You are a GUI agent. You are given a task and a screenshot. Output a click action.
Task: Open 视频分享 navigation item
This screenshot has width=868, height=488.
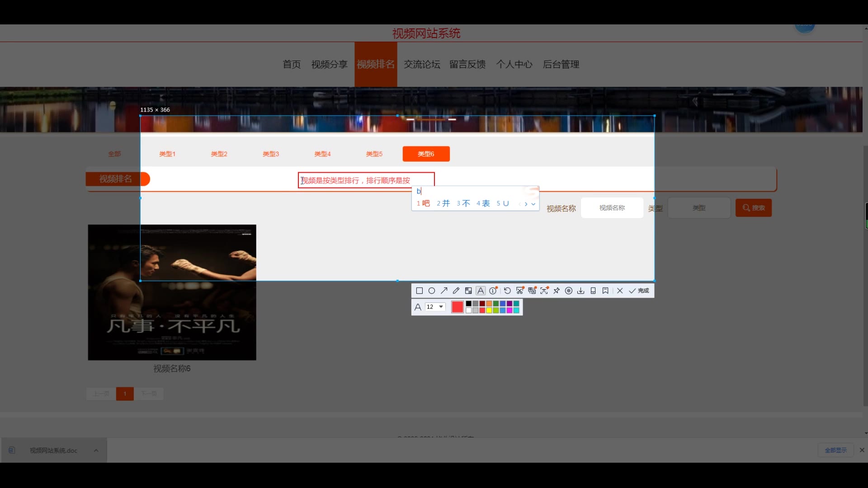pyautogui.click(x=329, y=64)
